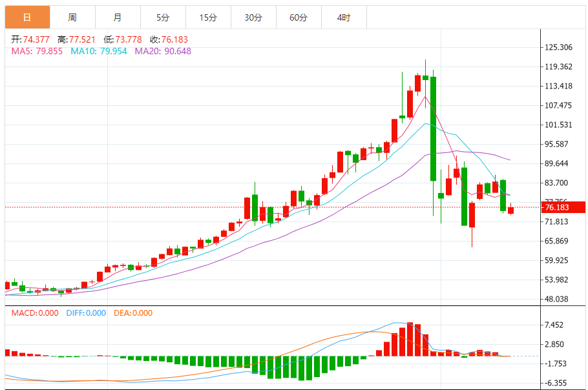Open the 4时 timeframe tab

[x=344, y=17]
